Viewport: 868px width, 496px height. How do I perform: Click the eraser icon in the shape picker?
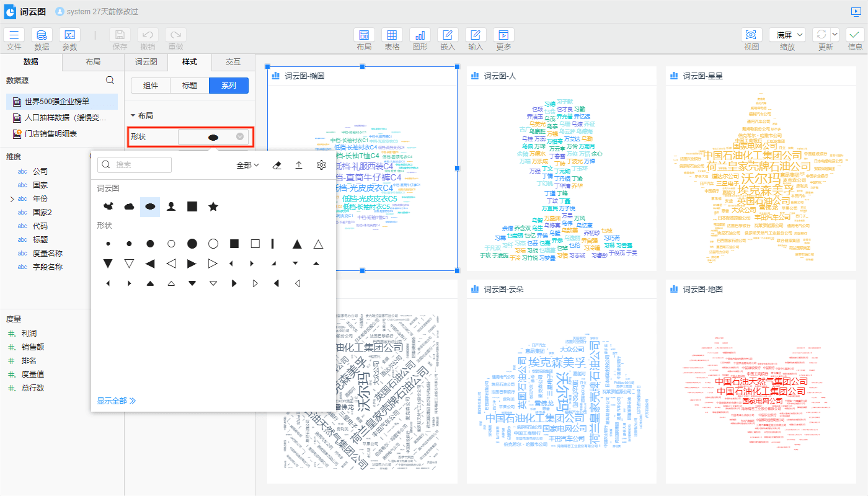277,165
